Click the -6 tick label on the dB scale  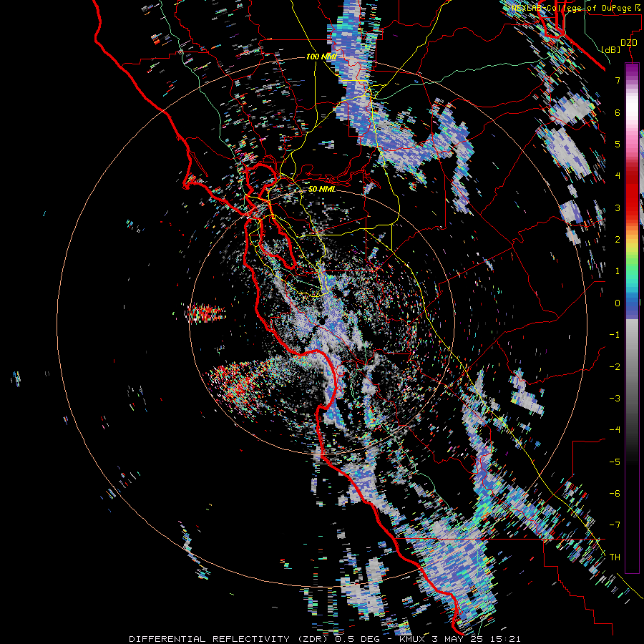pos(615,493)
